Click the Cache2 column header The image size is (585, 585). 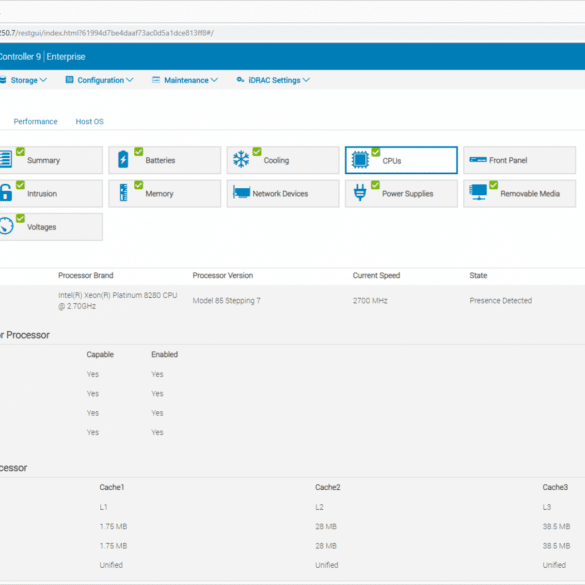coord(328,487)
